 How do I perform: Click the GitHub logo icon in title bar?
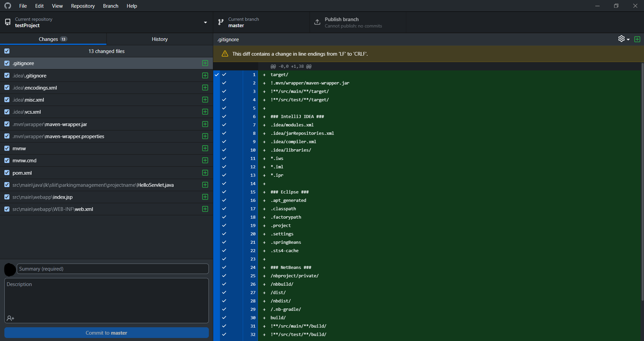point(7,6)
